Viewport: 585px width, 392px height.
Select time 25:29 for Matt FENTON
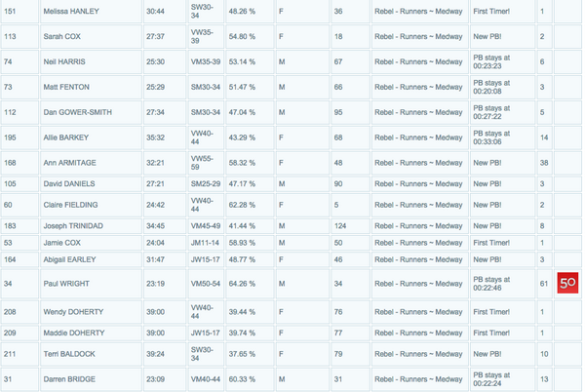coord(156,87)
